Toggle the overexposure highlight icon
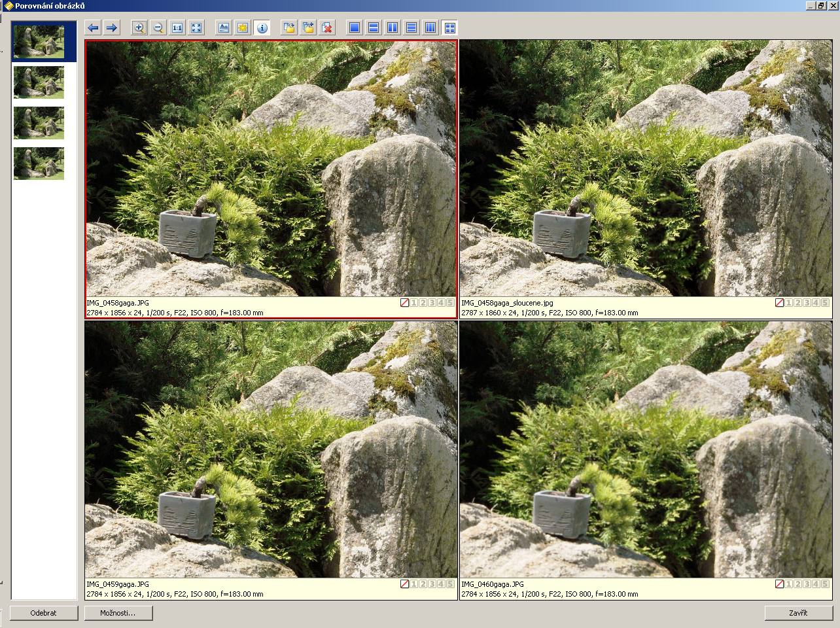Image resolution: width=840 pixels, height=628 pixels. [243, 27]
